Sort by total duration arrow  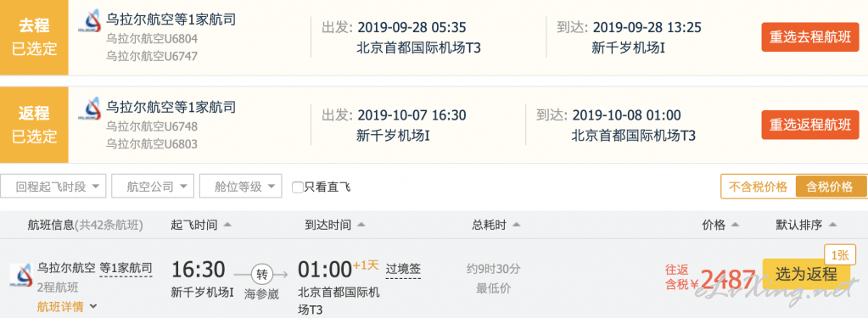(x=516, y=225)
